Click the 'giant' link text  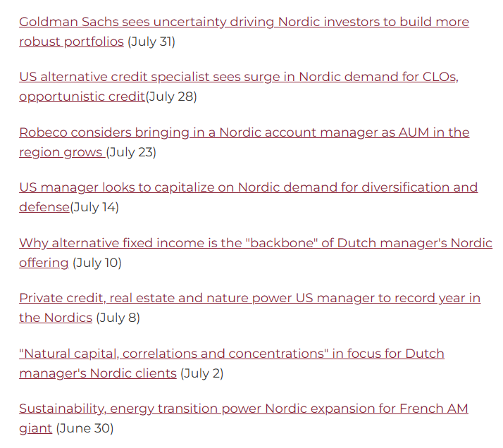(x=36, y=428)
